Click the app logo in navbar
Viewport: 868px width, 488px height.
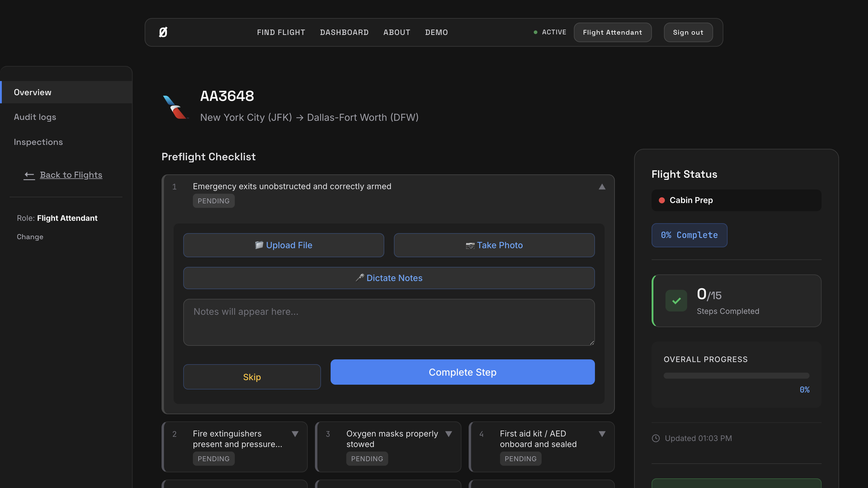(x=163, y=32)
